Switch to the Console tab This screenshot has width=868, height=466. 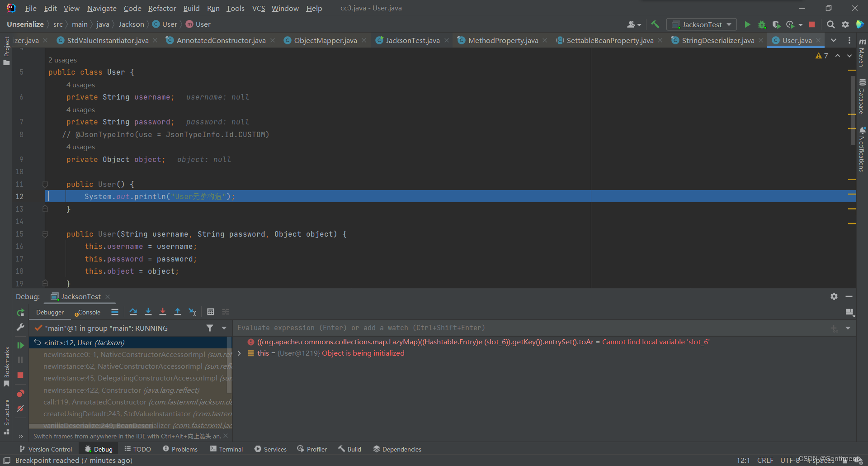click(89, 312)
